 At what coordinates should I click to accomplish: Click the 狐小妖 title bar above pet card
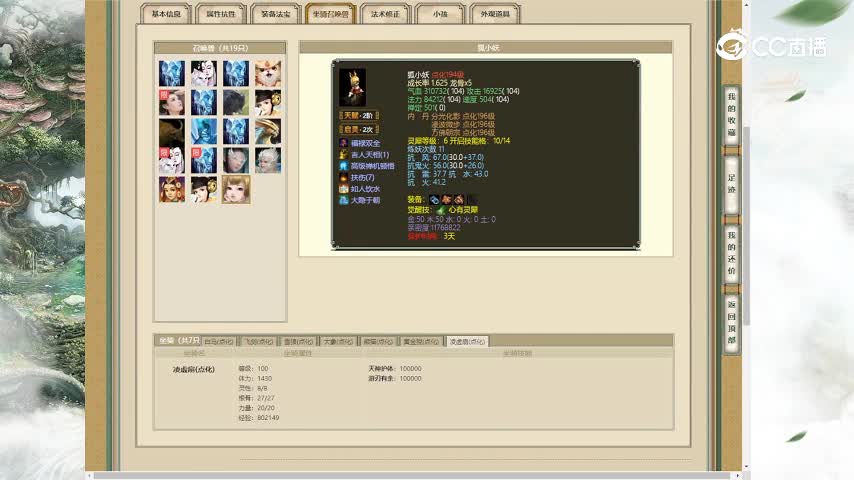click(486, 48)
